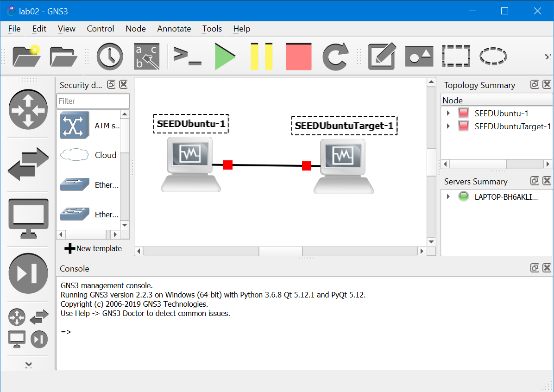Click Topology Summary column header Node
Screen dimensions: 554x392
click(497, 100)
